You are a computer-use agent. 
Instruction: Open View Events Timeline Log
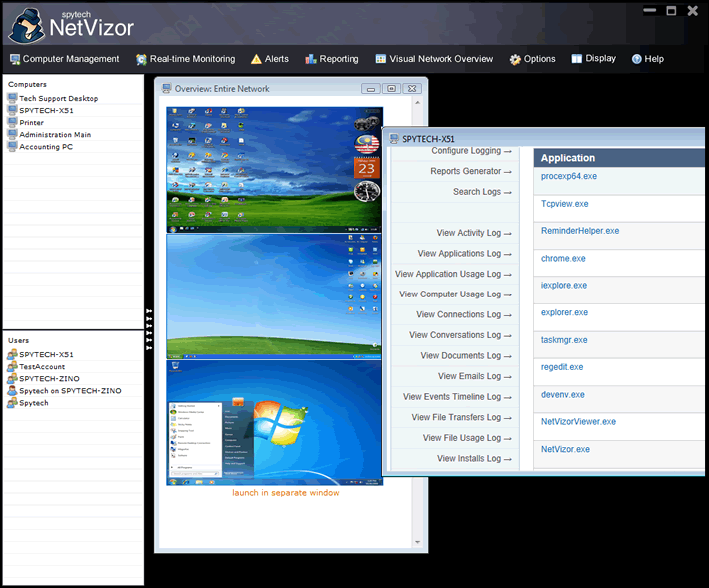click(x=457, y=397)
